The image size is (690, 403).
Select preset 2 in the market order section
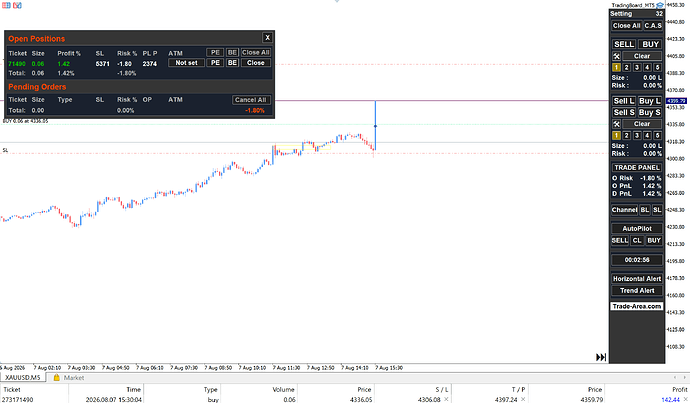tap(627, 67)
